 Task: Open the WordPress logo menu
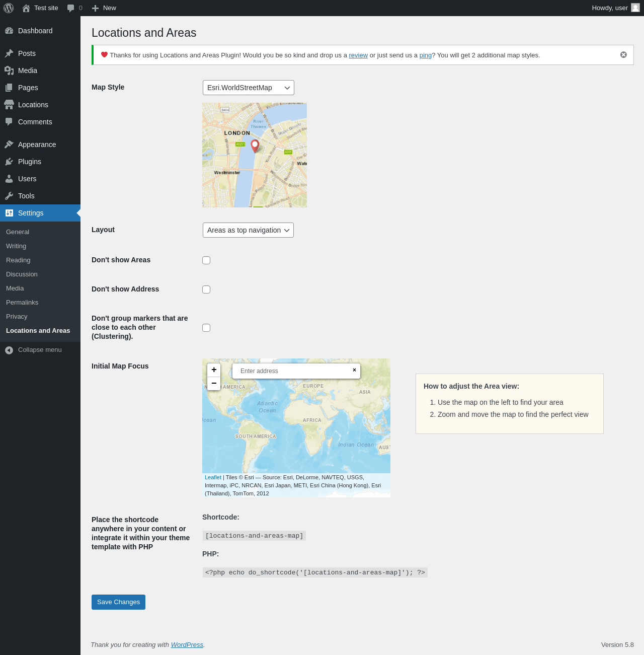tap(9, 8)
